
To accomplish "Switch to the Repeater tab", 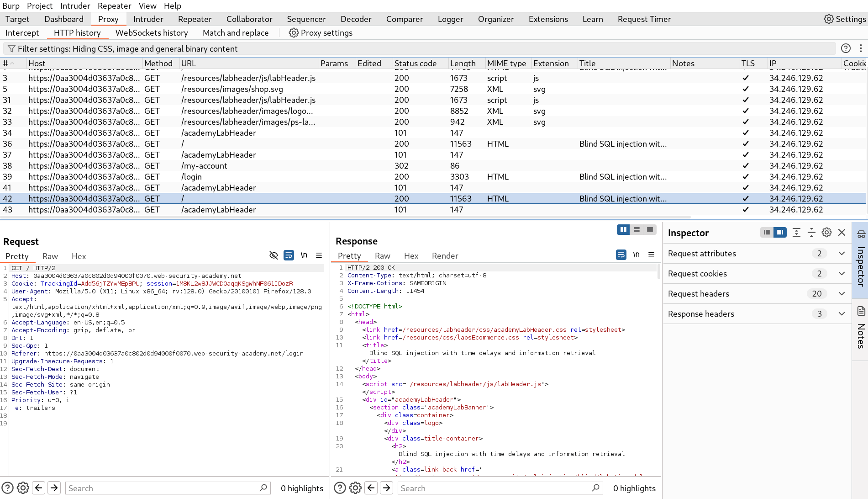I will (195, 19).
